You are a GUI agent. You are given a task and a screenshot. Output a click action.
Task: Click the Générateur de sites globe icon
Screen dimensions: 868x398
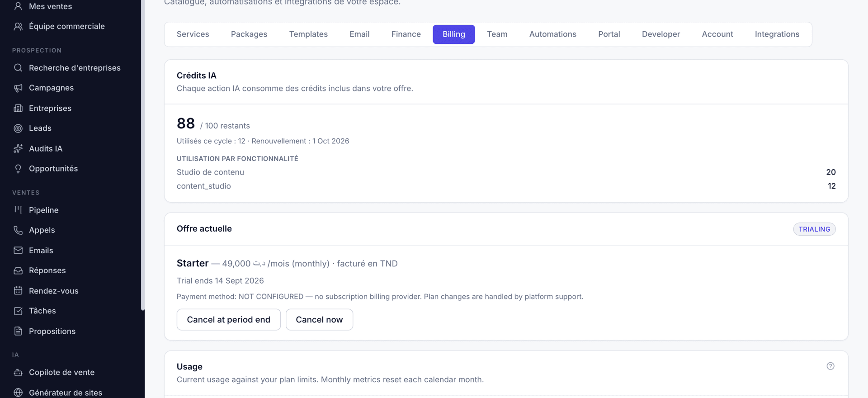point(18,393)
